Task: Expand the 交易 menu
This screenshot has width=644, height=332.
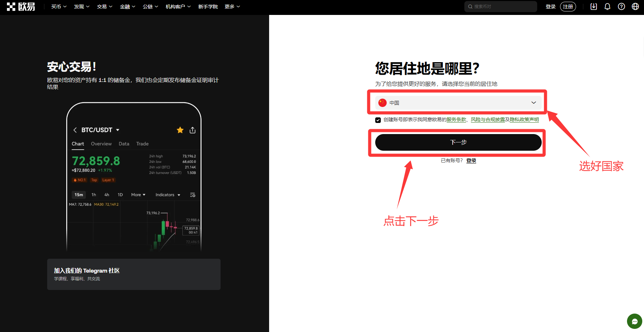Action: tap(105, 7)
